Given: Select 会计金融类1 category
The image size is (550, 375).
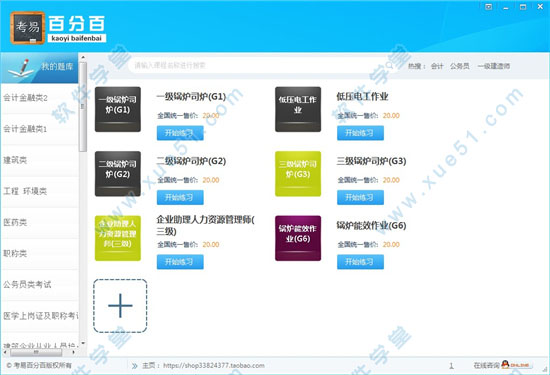Looking at the screenshot, I should click(40, 129).
